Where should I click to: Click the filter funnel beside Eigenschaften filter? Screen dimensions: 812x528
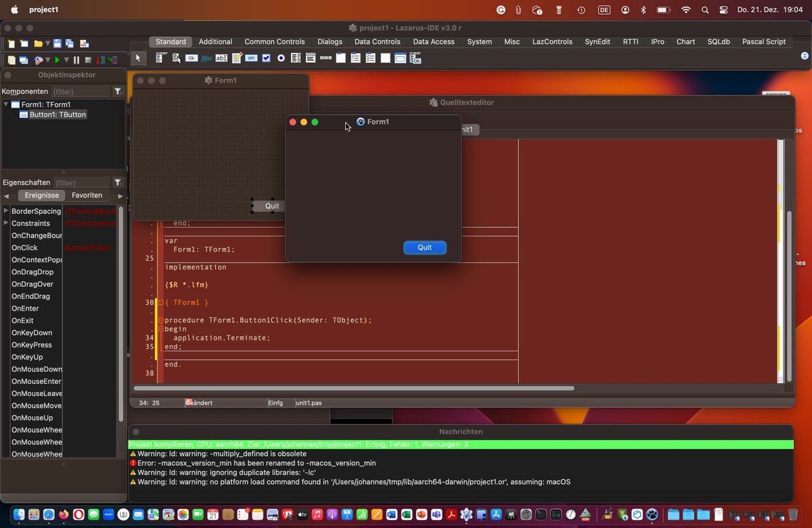118,182
